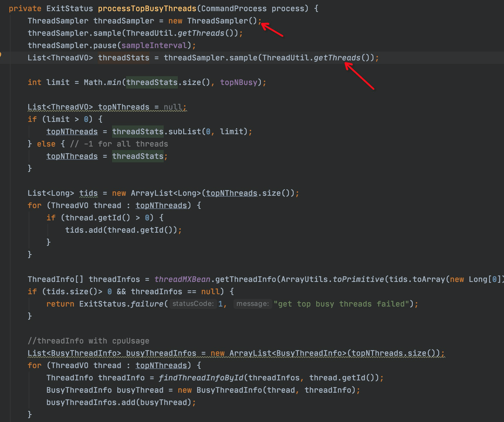
Task: Select the new ThreadSampler() constructor
Action: 213,21
